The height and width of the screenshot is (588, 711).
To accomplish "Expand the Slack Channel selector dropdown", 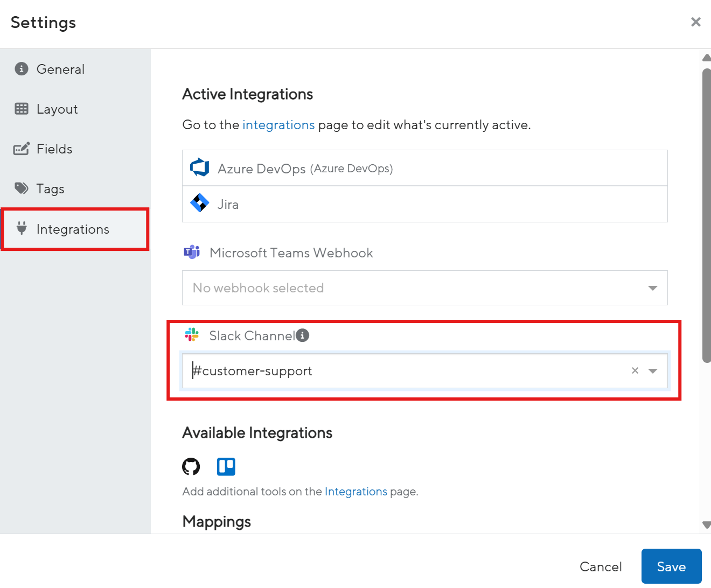I will tap(653, 370).
